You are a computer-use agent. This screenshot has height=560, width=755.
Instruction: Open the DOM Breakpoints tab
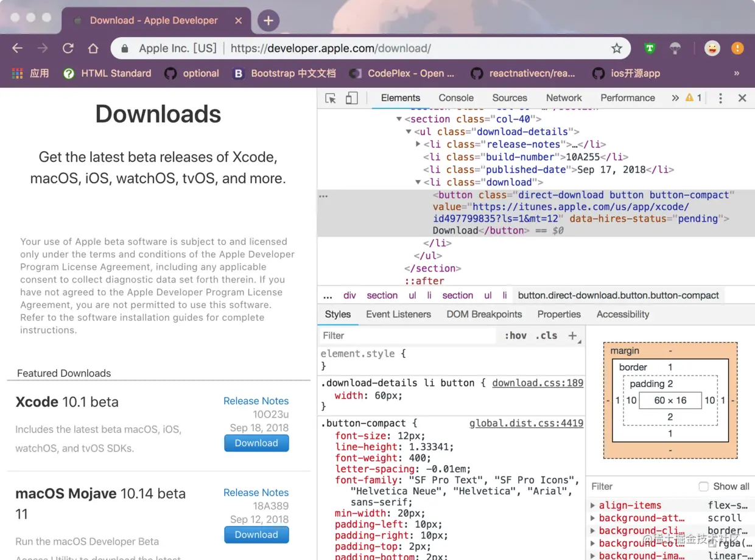click(x=484, y=315)
